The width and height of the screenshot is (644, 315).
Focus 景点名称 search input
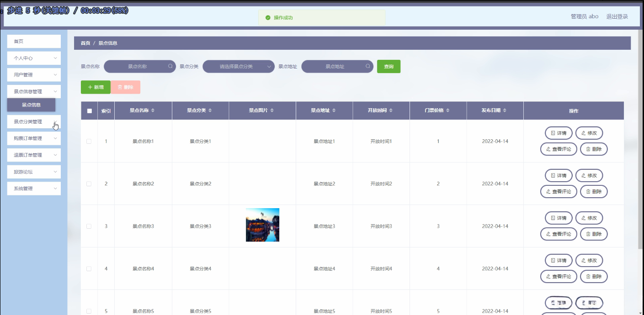pyautogui.click(x=140, y=66)
